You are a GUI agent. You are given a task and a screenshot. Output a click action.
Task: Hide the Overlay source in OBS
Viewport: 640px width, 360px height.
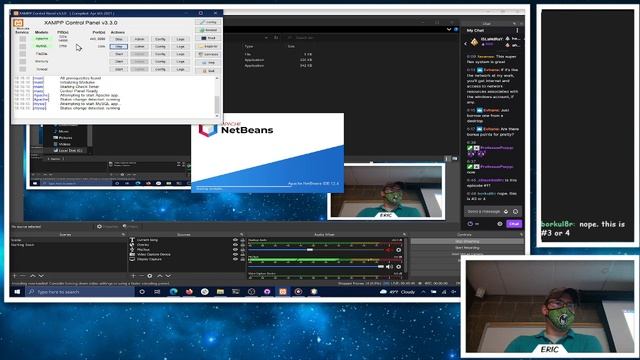pos(236,245)
